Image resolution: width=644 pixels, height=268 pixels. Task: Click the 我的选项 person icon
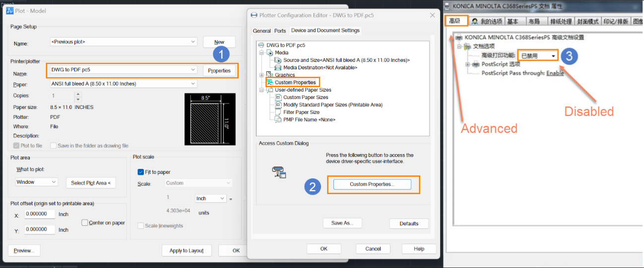[x=475, y=21]
